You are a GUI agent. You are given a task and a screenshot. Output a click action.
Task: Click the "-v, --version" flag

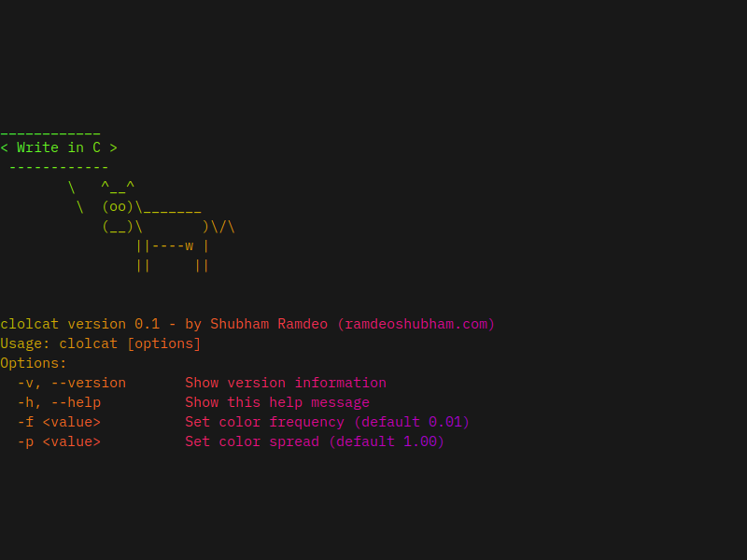72,383
